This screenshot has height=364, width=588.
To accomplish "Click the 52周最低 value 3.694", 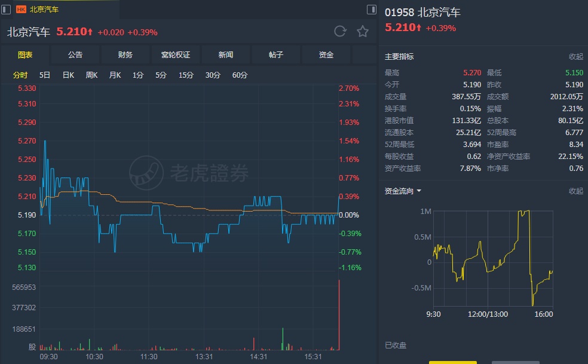I will pyautogui.click(x=471, y=145).
